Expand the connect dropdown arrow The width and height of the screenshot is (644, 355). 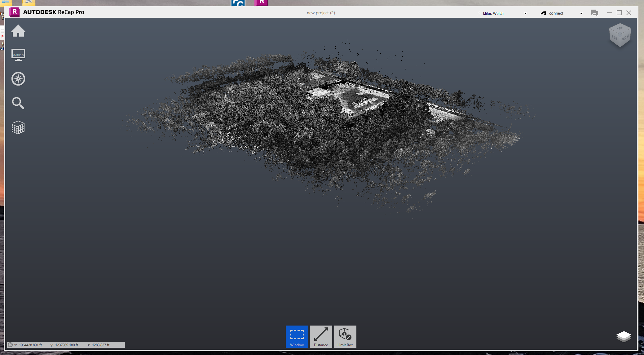pyautogui.click(x=581, y=13)
